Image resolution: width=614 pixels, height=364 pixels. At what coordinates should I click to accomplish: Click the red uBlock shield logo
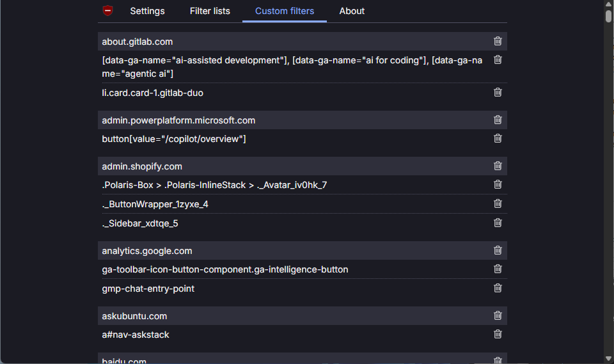tap(107, 11)
